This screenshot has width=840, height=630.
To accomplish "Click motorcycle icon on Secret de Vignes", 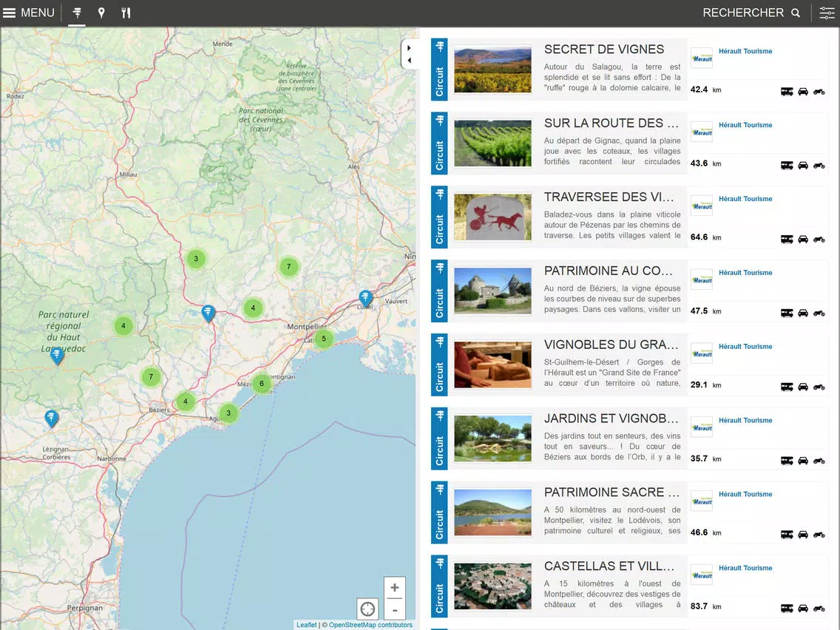I will point(819,92).
